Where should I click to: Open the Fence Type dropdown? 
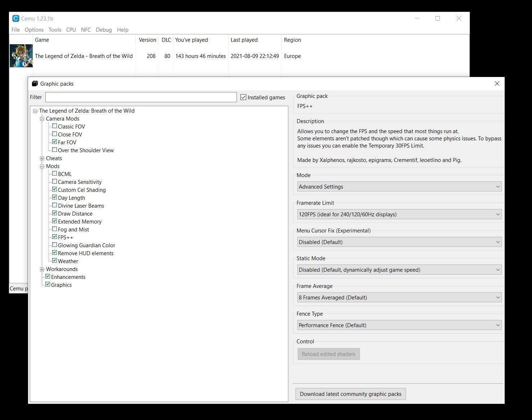click(399, 325)
